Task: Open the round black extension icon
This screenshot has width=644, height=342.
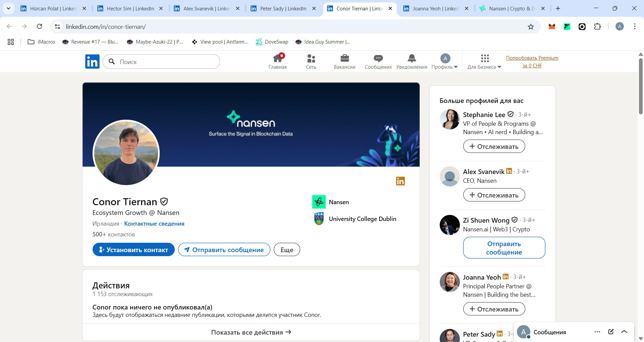Action: (582, 26)
